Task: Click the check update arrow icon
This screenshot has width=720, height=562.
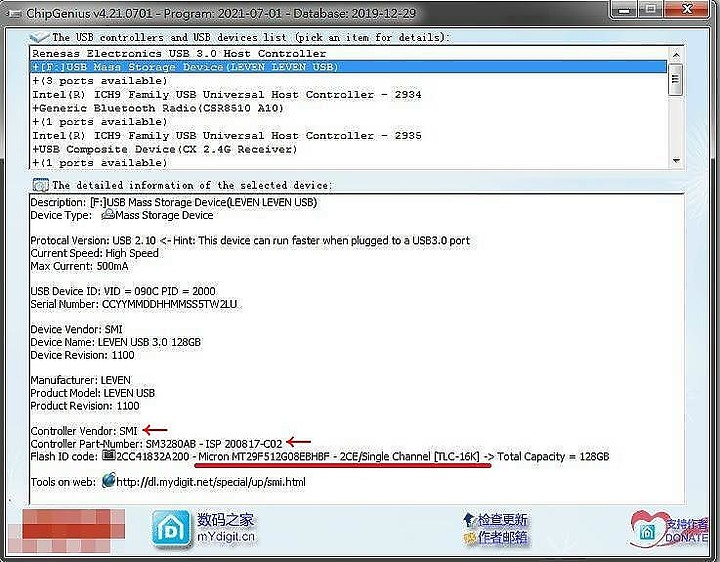Action: (468, 520)
